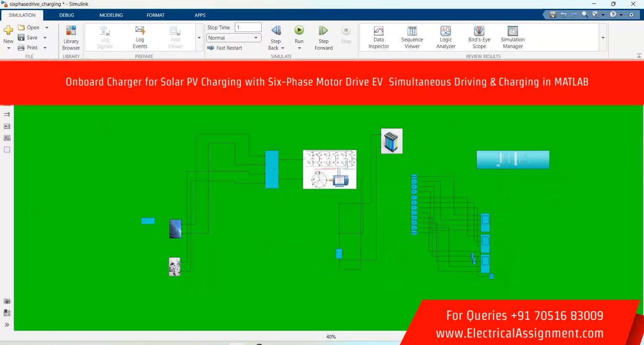Open the Library Browser
The image size is (644, 345).
pyautogui.click(x=71, y=37)
